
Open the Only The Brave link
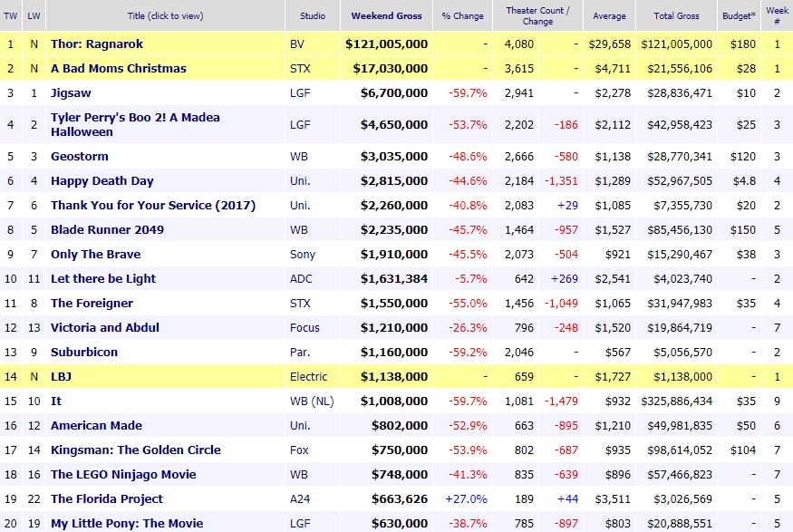click(95, 255)
